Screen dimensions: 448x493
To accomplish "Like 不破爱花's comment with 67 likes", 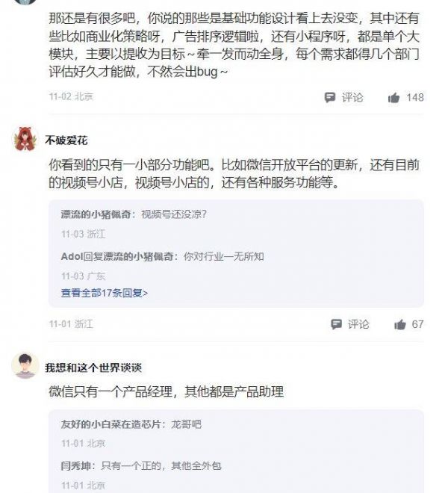I will pos(400,324).
